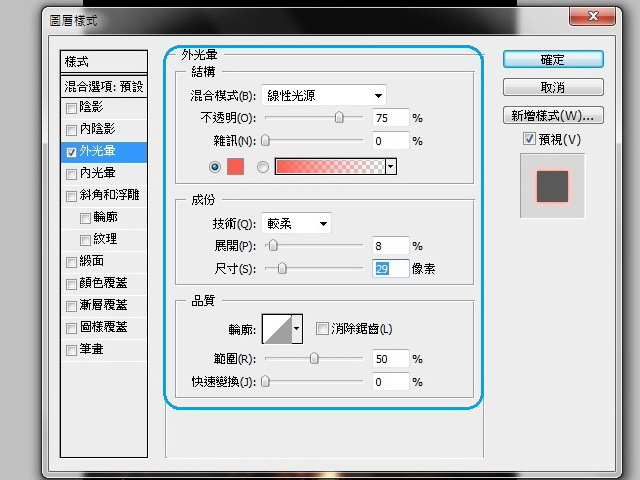This screenshot has width=640, height=480.
Task: Click the 展開 spread slider handle
Action: [273, 245]
